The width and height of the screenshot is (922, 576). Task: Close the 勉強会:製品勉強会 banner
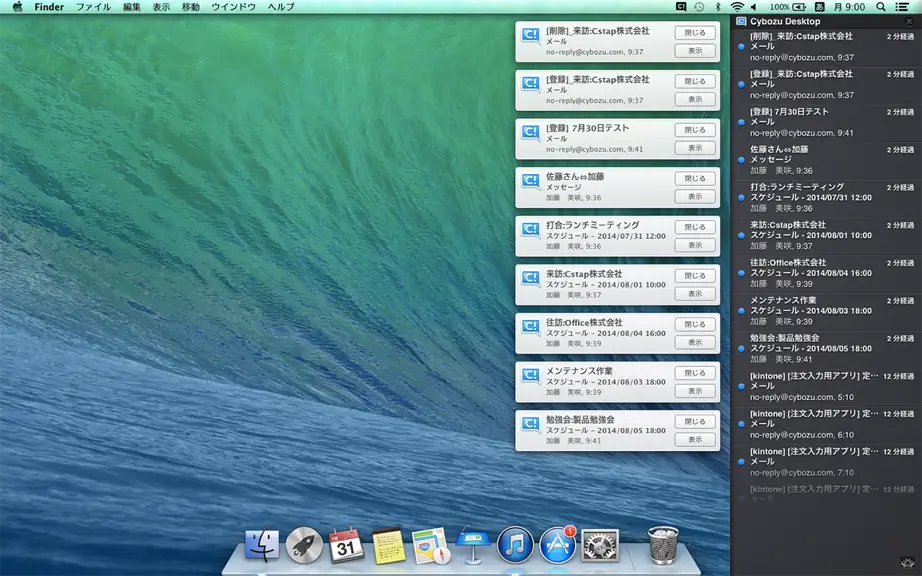[x=695, y=421]
